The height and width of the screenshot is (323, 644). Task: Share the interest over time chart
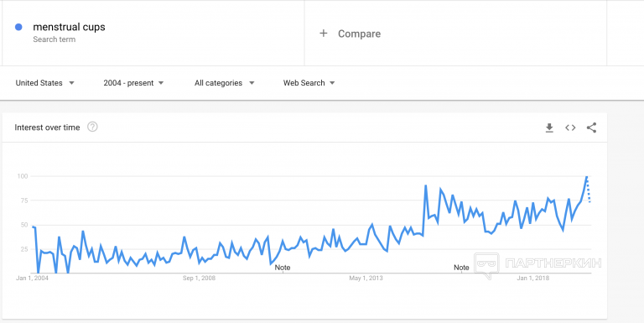point(591,128)
